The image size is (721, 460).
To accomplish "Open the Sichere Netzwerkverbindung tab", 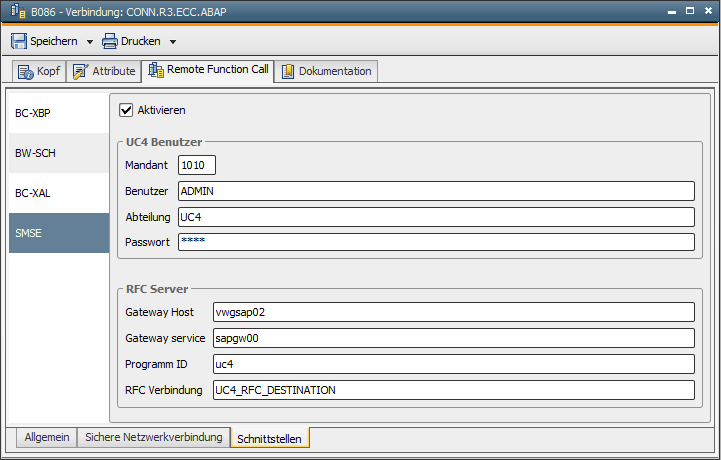I will click(154, 437).
